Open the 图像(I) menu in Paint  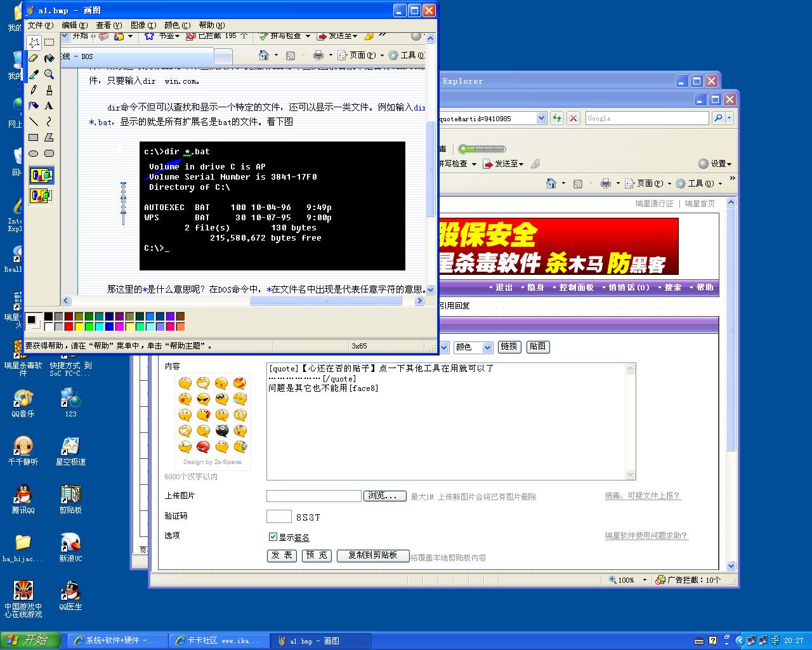[x=142, y=25]
